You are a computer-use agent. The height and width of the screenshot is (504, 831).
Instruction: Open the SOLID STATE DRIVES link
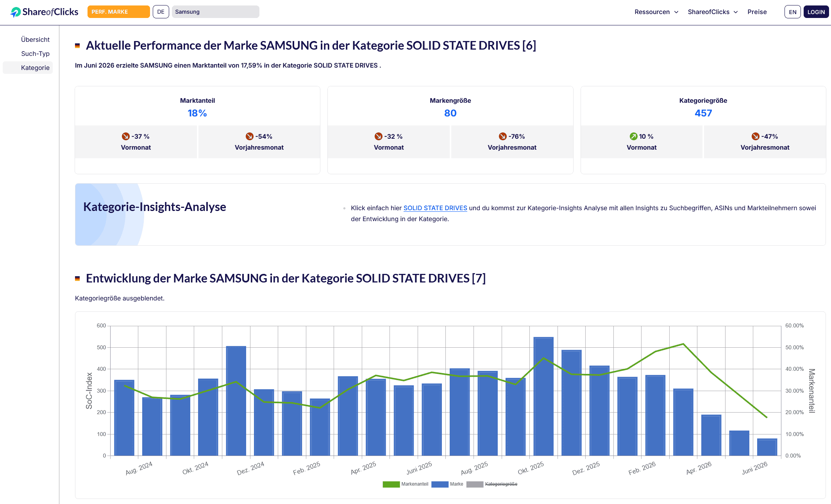435,208
